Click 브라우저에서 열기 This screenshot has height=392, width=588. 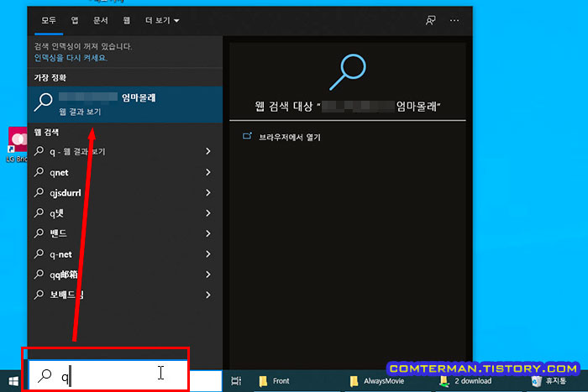290,137
